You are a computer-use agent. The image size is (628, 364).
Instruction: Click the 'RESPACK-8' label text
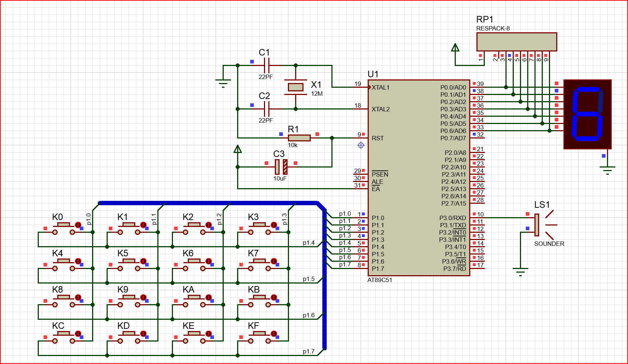point(493,28)
